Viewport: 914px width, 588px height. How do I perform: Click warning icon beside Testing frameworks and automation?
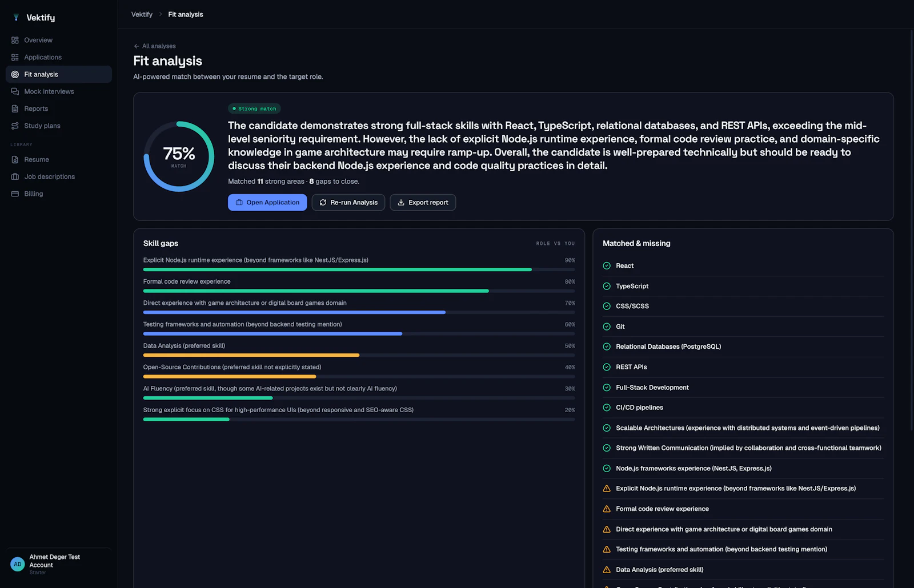[607, 549]
